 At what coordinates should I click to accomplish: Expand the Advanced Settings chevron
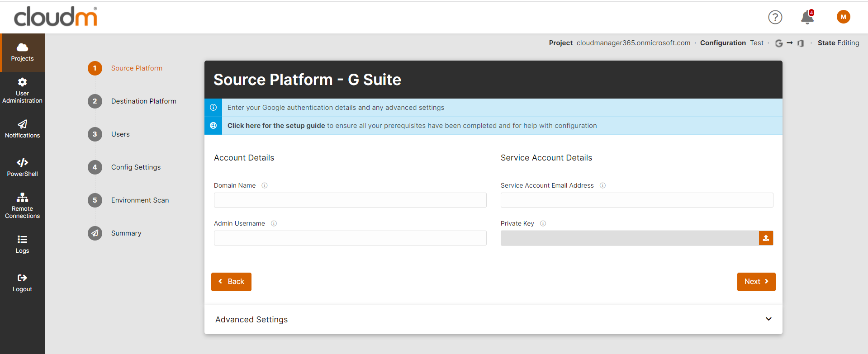[768, 319]
